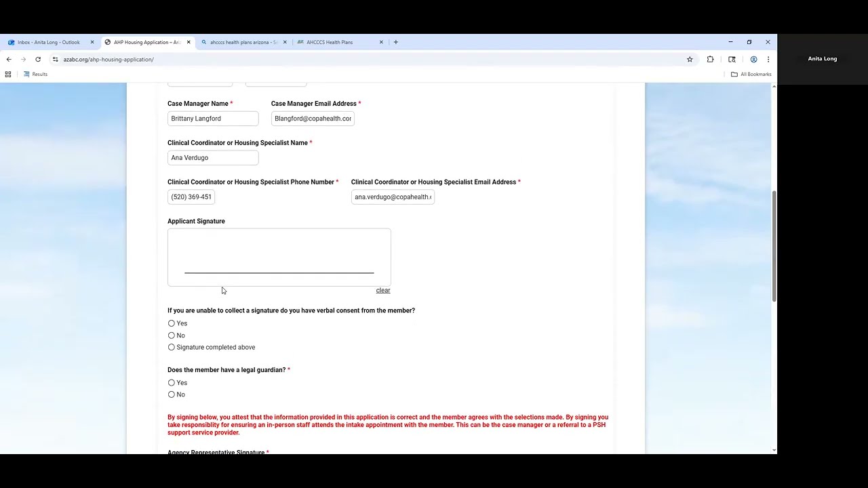Switch to the AHP Housing Application tab
Viewport: 868px width, 488px height.
point(146,42)
